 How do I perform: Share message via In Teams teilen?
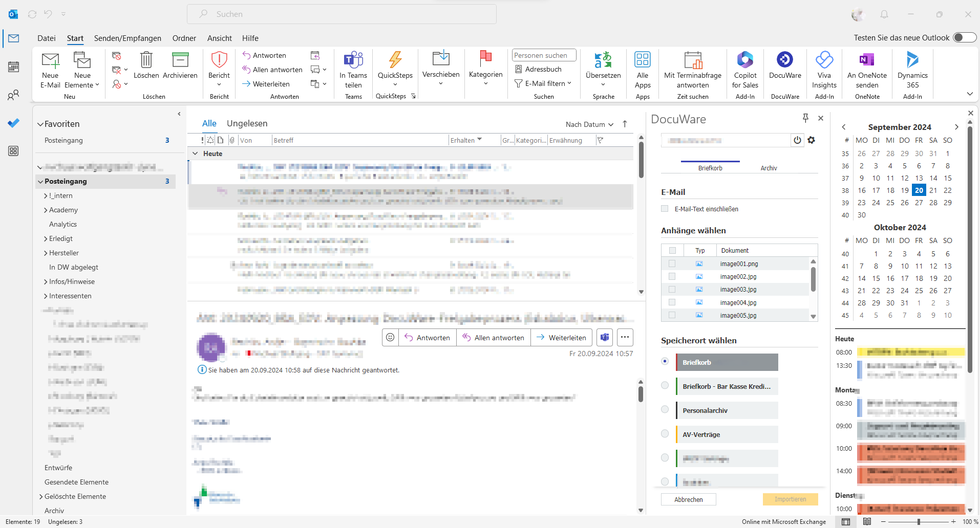(x=353, y=70)
